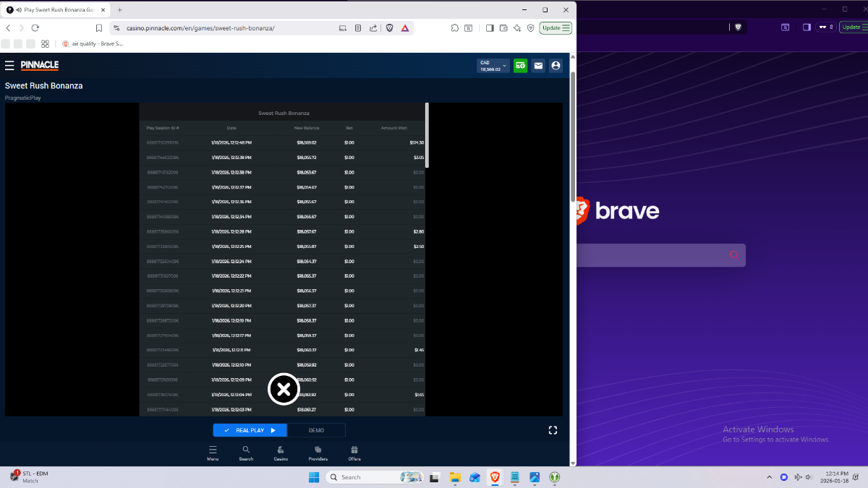
Task: Open the Pinnacle hamburger menu in the header
Action: coord(9,66)
